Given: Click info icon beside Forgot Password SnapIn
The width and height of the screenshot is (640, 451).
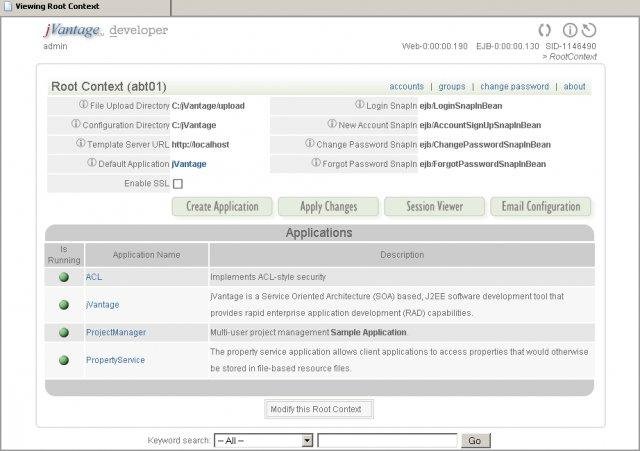Looking at the screenshot, I should point(314,163).
